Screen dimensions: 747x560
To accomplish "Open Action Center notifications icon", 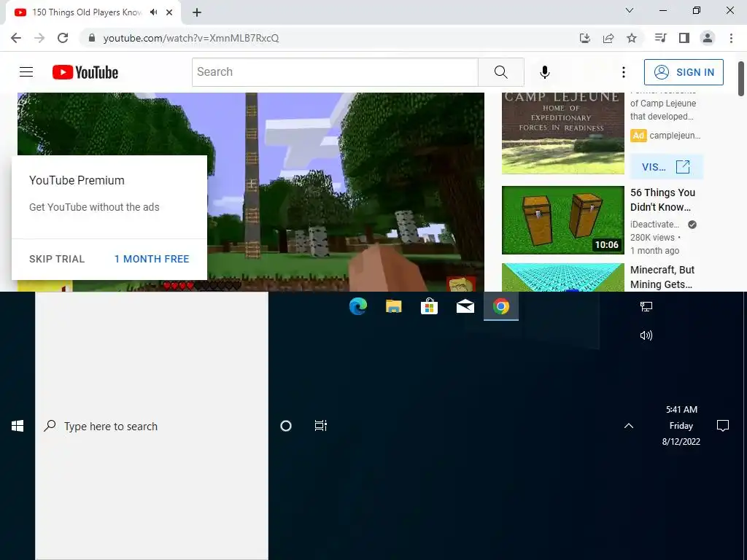I will [x=723, y=426].
